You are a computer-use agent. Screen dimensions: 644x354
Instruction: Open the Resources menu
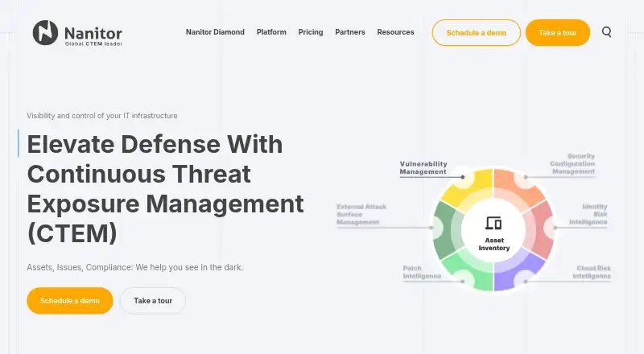pyautogui.click(x=395, y=32)
